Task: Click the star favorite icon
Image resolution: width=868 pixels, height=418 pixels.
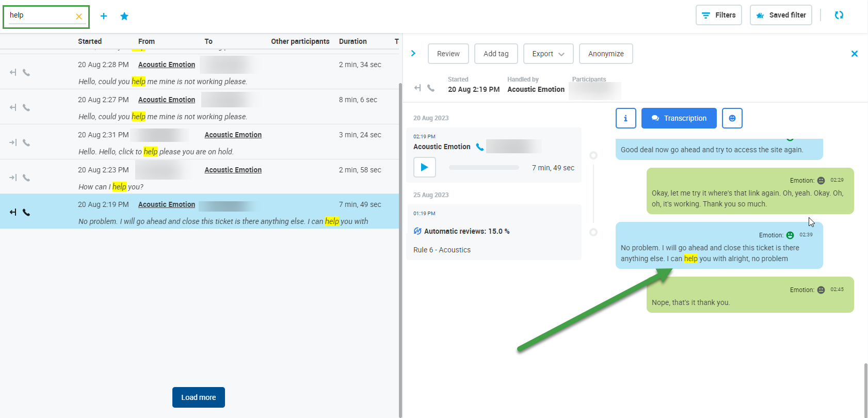Action: click(124, 16)
